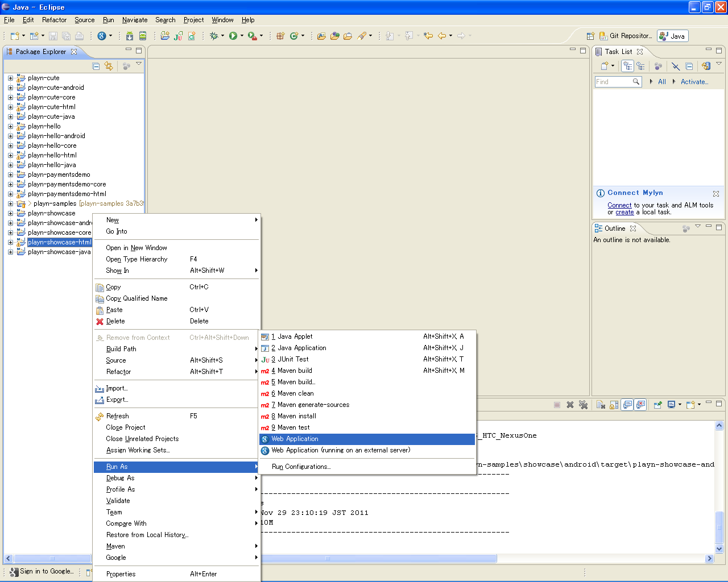Click the Pin Console icon
The height and width of the screenshot is (582, 728).
click(x=658, y=405)
